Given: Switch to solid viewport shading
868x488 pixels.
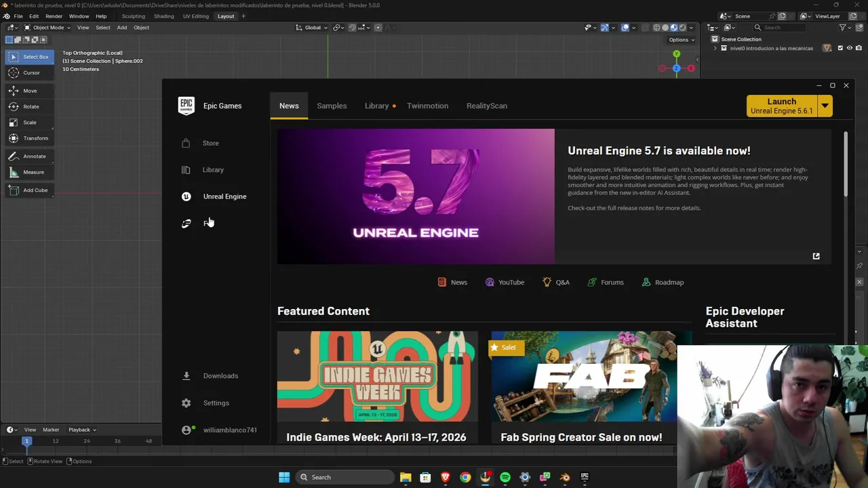Looking at the screenshot, I should pos(665,28).
